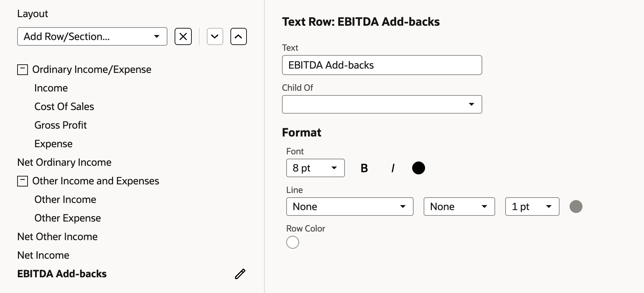
Task: Select the Other Income and Expenses label
Action: (x=96, y=181)
